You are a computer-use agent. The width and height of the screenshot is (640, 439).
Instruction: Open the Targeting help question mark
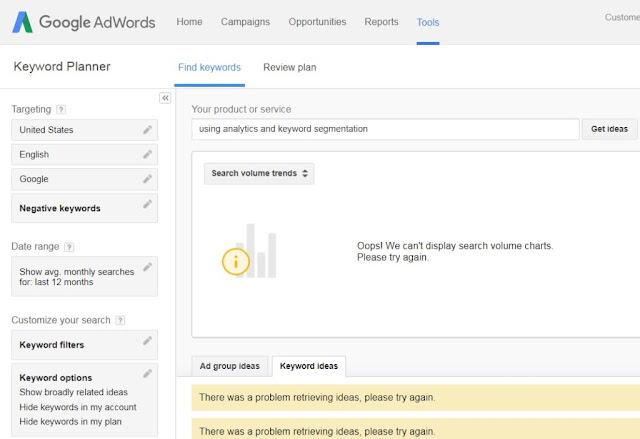coord(61,109)
